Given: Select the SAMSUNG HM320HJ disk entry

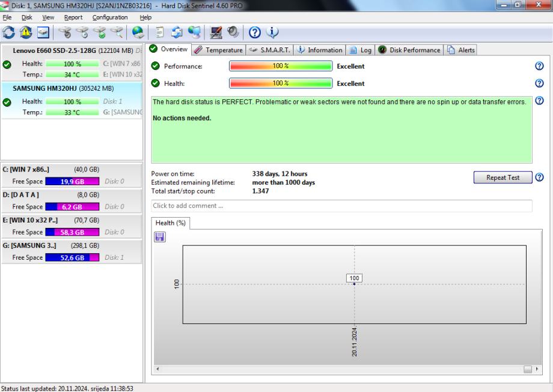Looking at the screenshot, I should [72, 100].
